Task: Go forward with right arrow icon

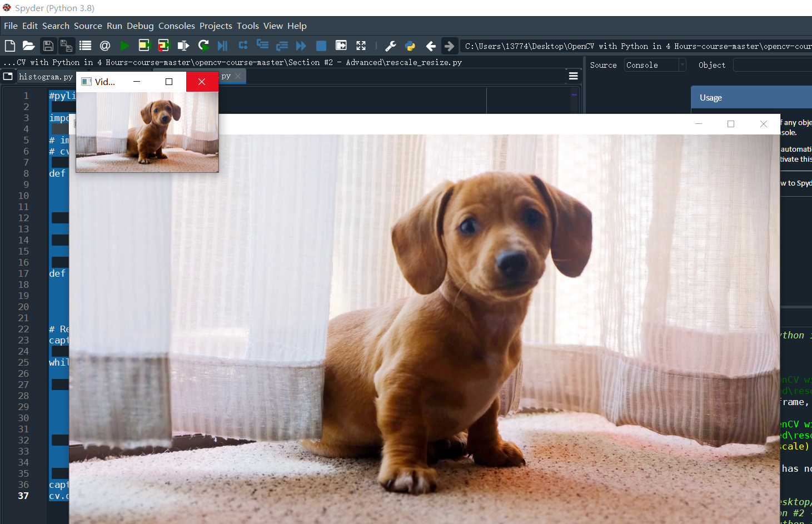Action: pyautogui.click(x=449, y=46)
